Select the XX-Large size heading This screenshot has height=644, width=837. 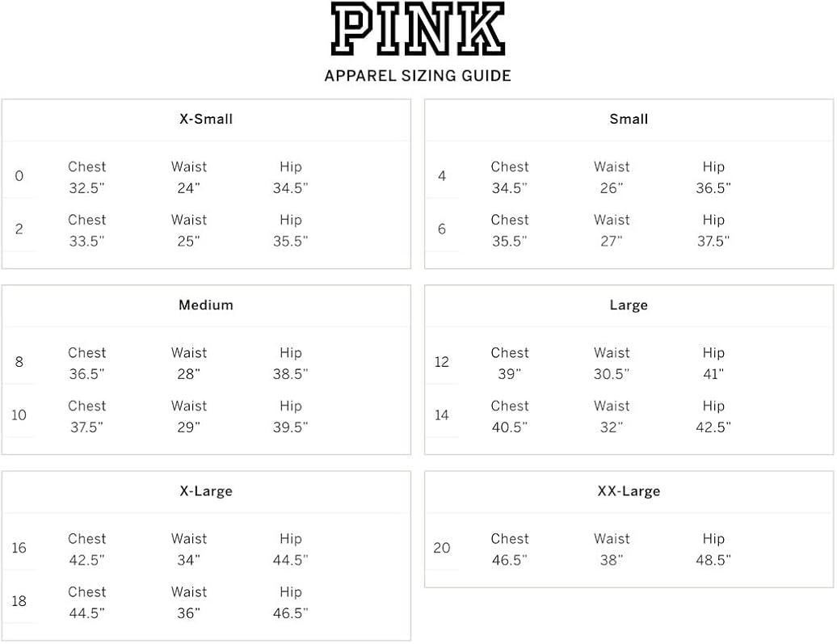point(629,491)
